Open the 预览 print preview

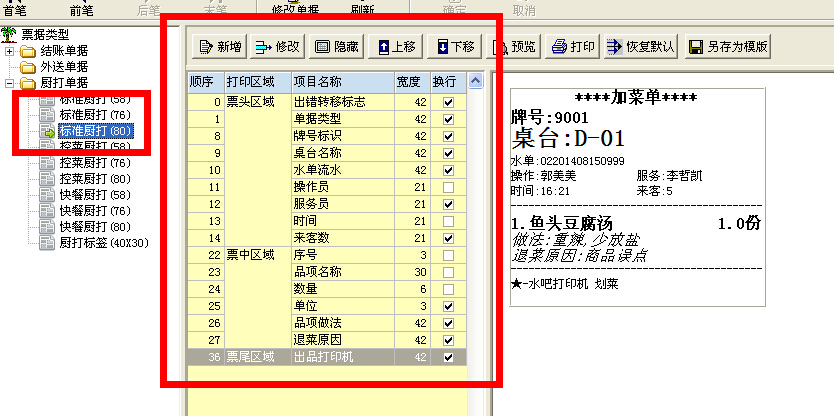(x=514, y=47)
